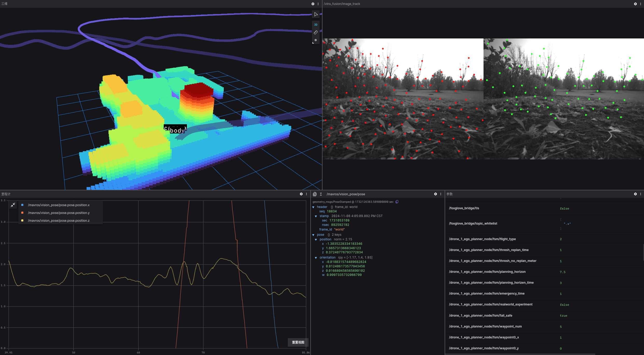This screenshot has height=355, width=644.
Task: Open the 三维 (3D) panel settings gear
Action: click(x=313, y=4)
